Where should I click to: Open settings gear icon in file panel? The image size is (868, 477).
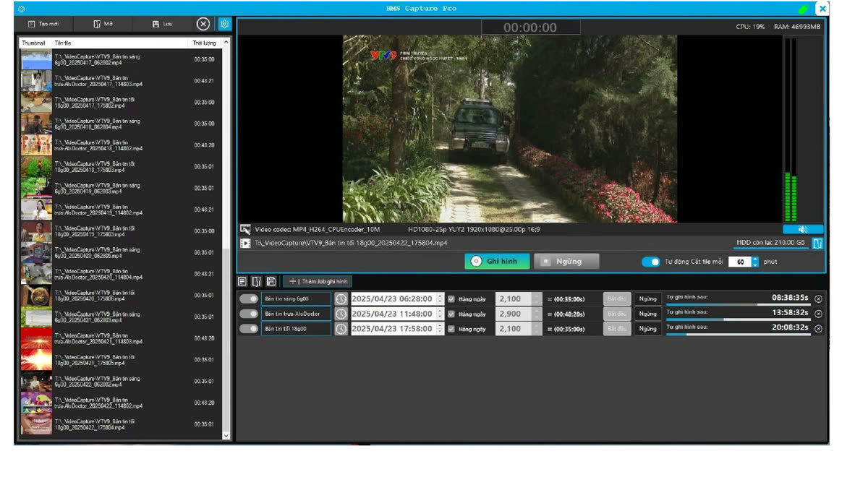(x=224, y=24)
